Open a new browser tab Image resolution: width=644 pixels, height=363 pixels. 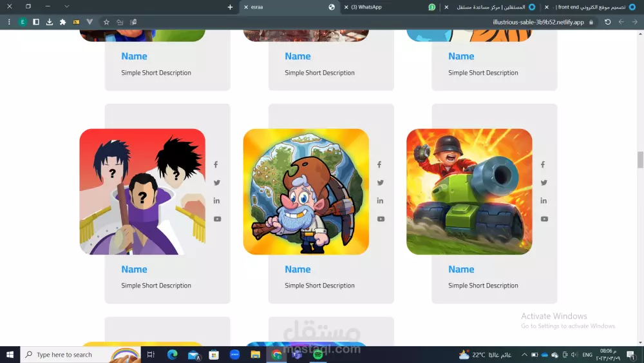pyautogui.click(x=230, y=7)
